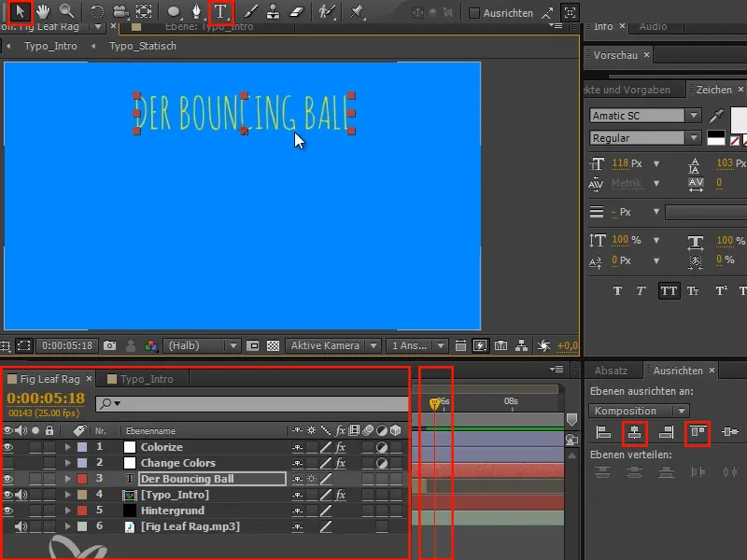747x560 pixels.
Task: Select the Brush tool
Action: [251, 12]
